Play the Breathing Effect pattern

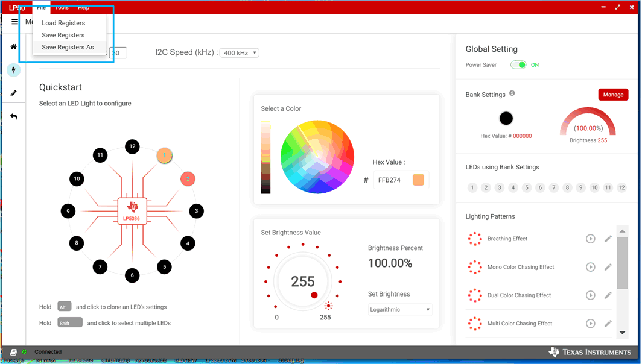(x=590, y=239)
